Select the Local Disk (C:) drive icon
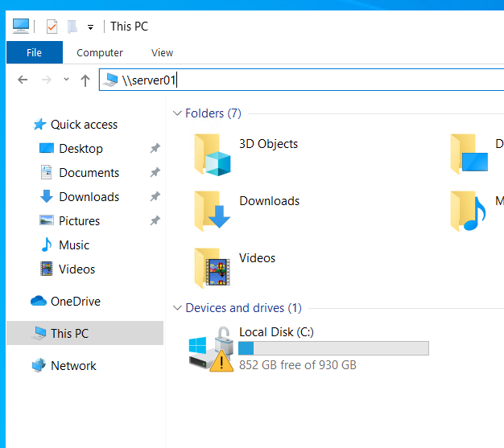The width and height of the screenshot is (504, 448). 211,349
